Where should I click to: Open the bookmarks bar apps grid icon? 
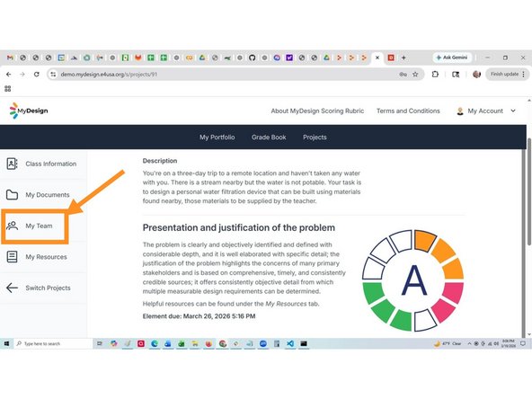(8, 89)
